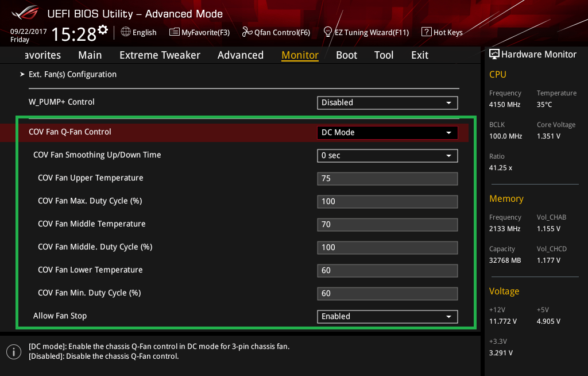Click COV Fan Upper Temperature field

coord(388,178)
